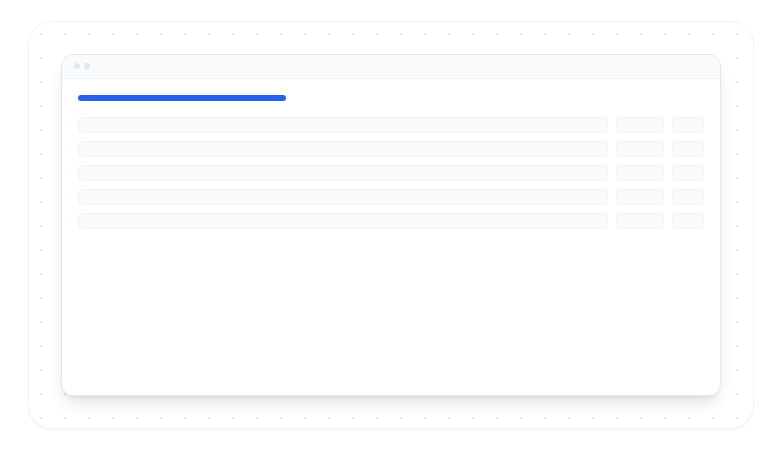Click the second row's medium placeholder cell
Screen dimensions: 780x453
pyautogui.click(x=640, y=149)
